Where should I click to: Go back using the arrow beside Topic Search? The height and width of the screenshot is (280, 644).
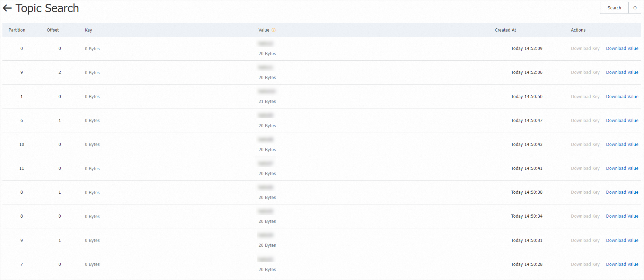[7, 8]
